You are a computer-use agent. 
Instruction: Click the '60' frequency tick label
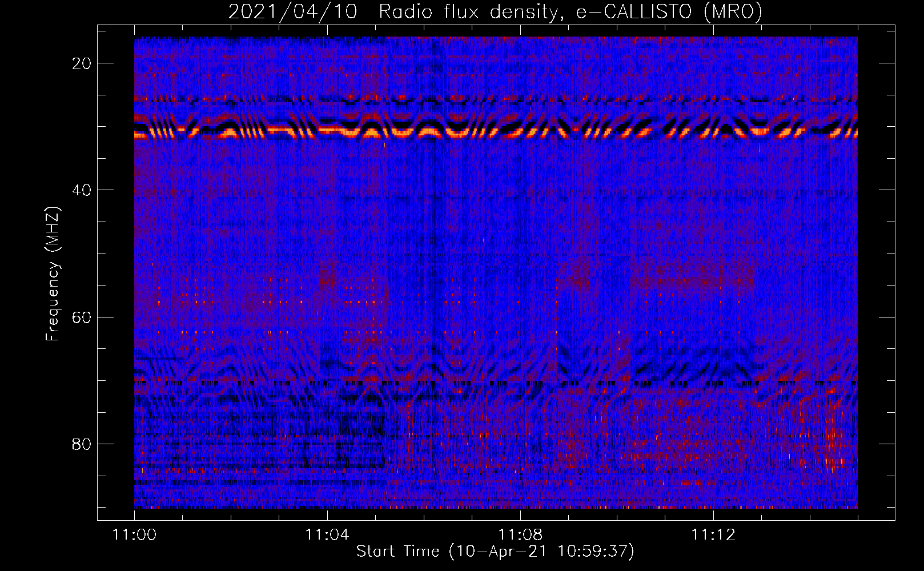pyautogui.click(x=82, y=317)
